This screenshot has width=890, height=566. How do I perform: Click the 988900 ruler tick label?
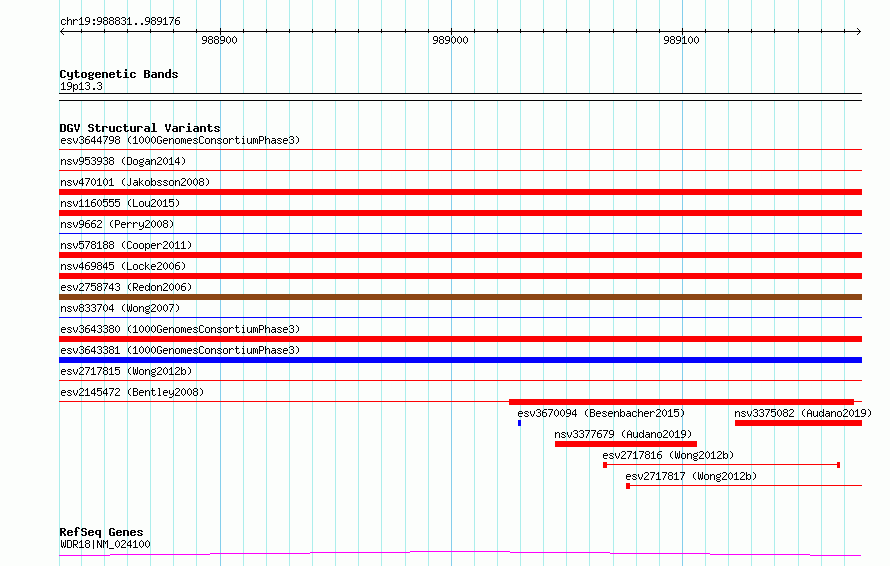click(219, 40)
